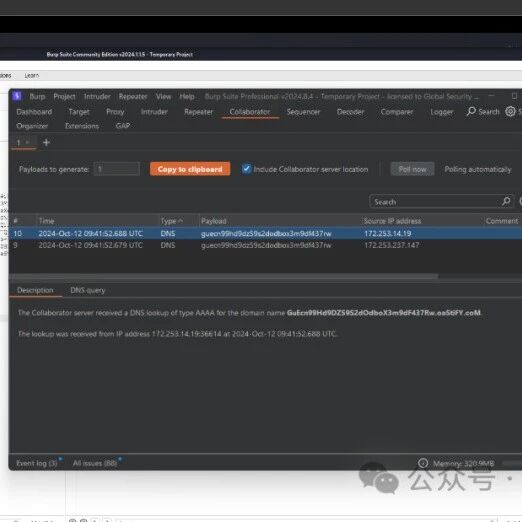
Task: Switch to the Decoder tab
Action: [x=350, y=112]
